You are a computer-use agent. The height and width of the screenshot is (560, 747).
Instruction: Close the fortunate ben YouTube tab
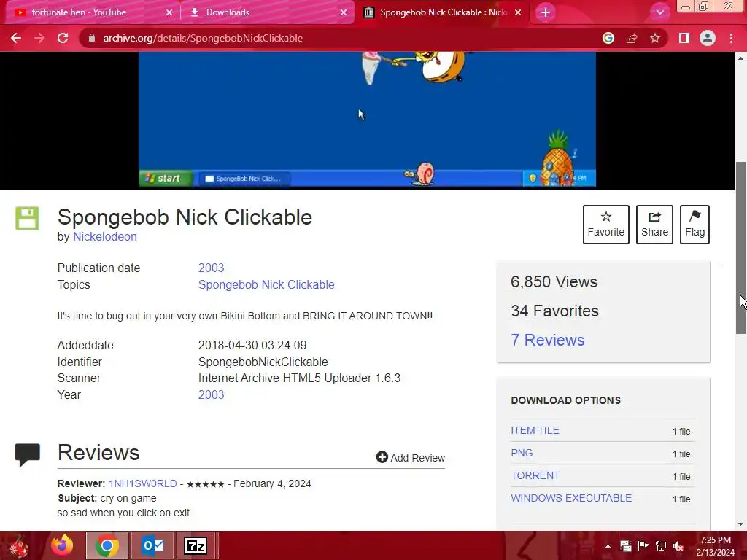click(x=169, y=13)
